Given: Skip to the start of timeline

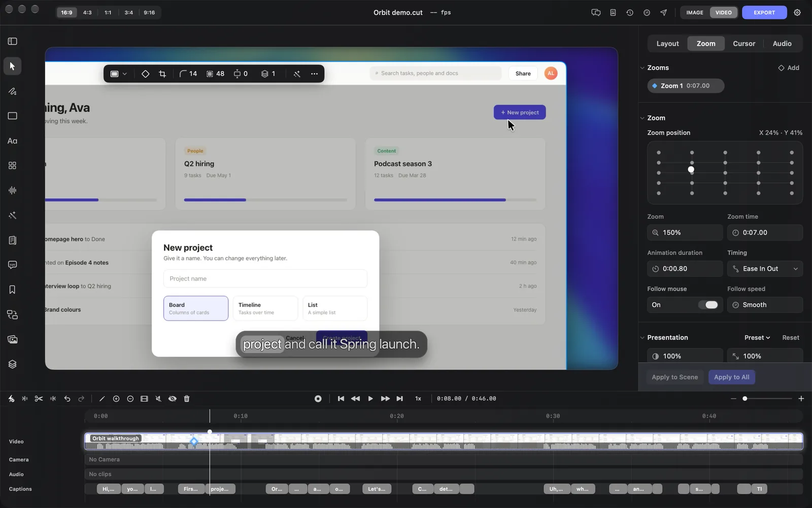Looking at the screenshot, I should (x=341, y=399).
